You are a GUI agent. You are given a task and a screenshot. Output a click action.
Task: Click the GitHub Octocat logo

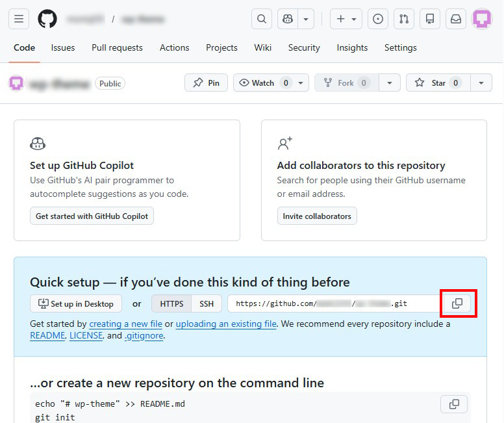click(x=47, y=19)
